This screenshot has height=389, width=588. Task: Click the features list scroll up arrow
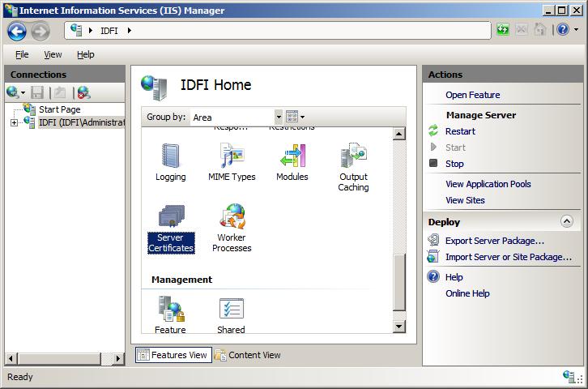[x=399, y=134]
